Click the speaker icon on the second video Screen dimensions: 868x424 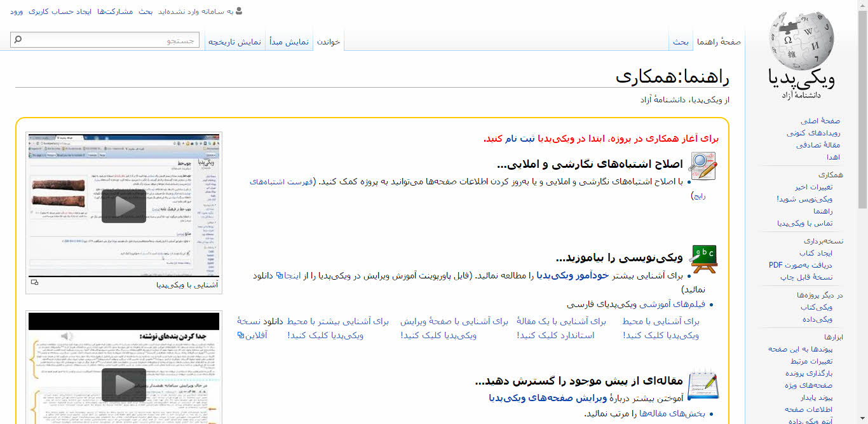[67, 336]
